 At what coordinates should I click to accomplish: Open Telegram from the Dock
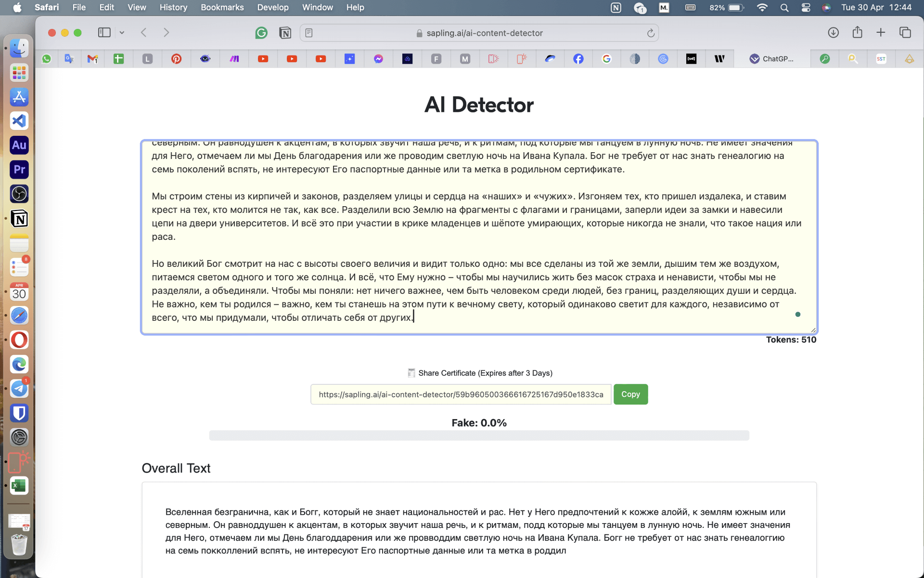pos(19,388)
